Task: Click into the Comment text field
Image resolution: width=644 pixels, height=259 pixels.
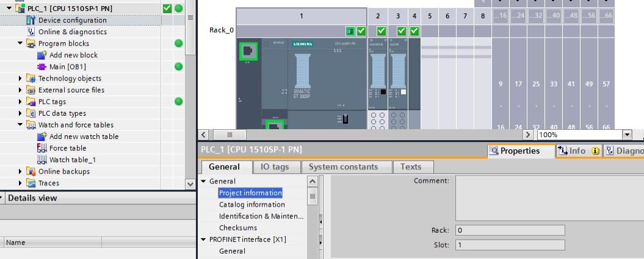Action: (x=548, y=197)
